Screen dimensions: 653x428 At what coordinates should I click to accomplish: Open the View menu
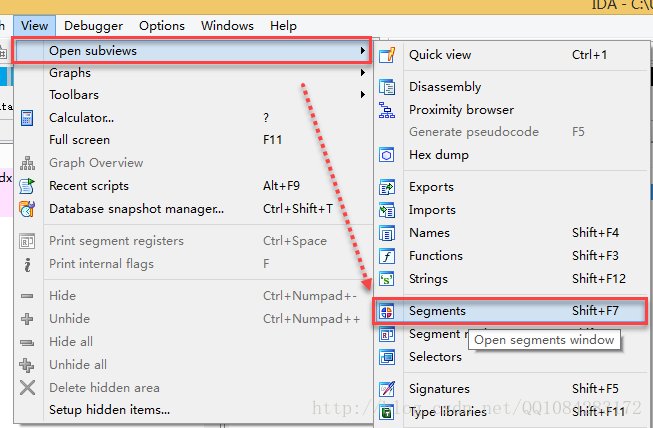[35, 26]
